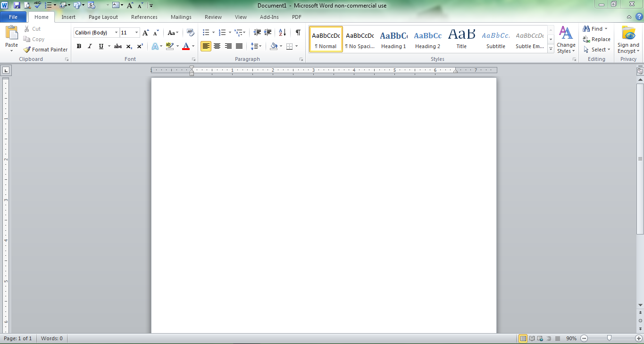Open Font dialog launcher
Viewport: 644px width, 344px height.
click(x=193, y=59)
